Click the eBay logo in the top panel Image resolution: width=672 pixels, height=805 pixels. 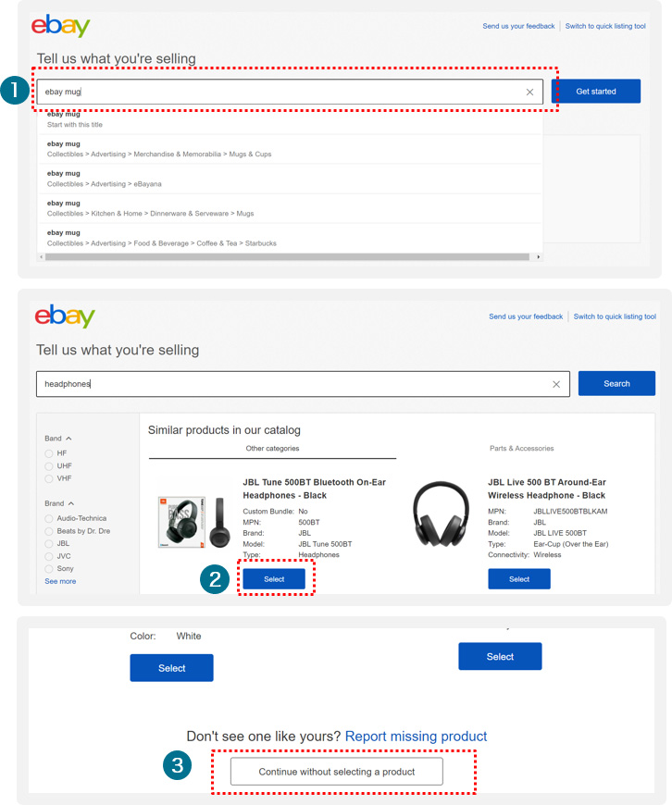(x=60, y=26)
